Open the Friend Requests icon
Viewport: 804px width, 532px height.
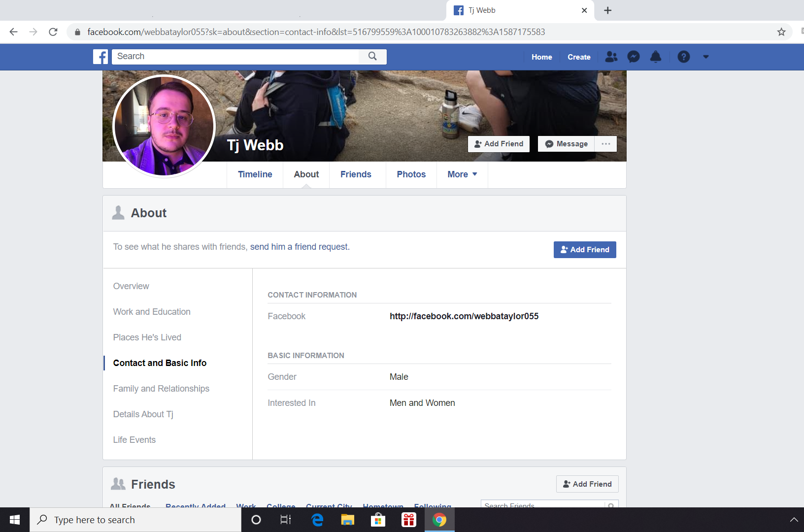(611, 57)
